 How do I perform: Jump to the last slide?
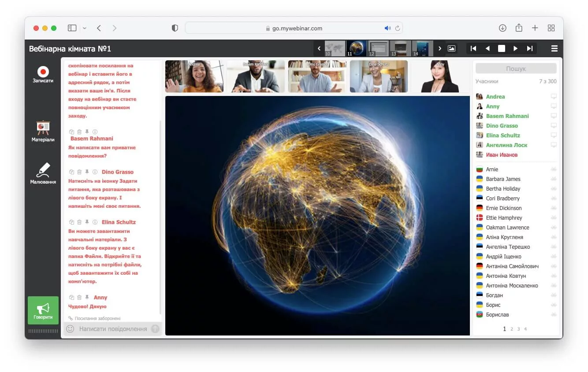coord(530,48)
